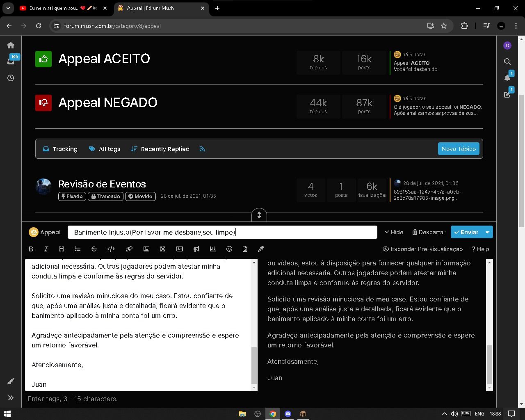The width and height of the screenshot is (525, 420).
Task: Go to forum home icon in sidebar
Action: point(11,45)
